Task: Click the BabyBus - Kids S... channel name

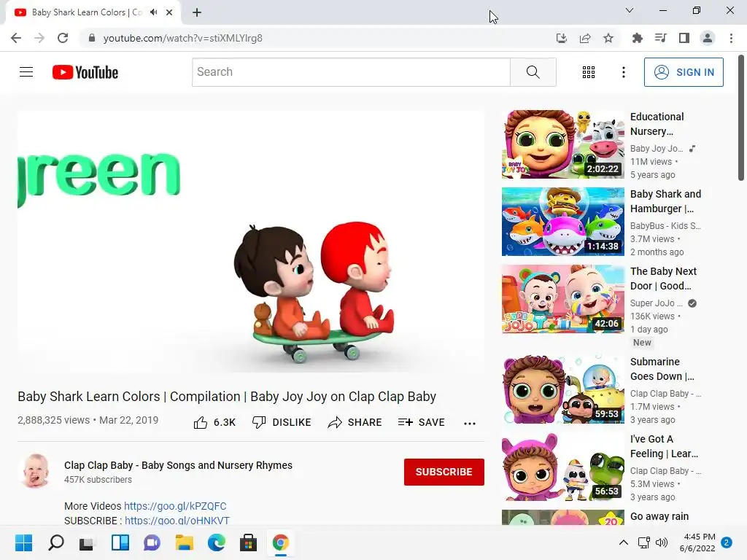Action: pos(665,226)
